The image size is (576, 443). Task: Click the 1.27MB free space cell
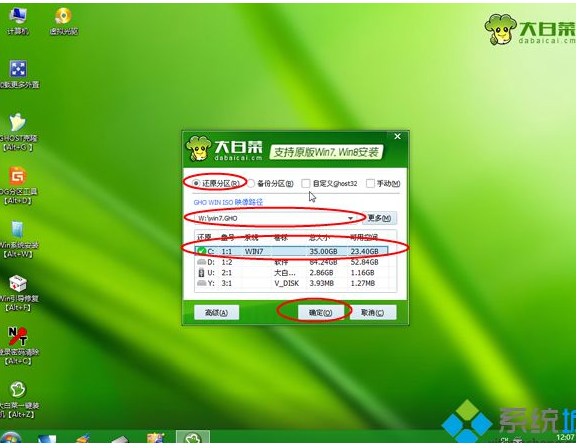363,283
